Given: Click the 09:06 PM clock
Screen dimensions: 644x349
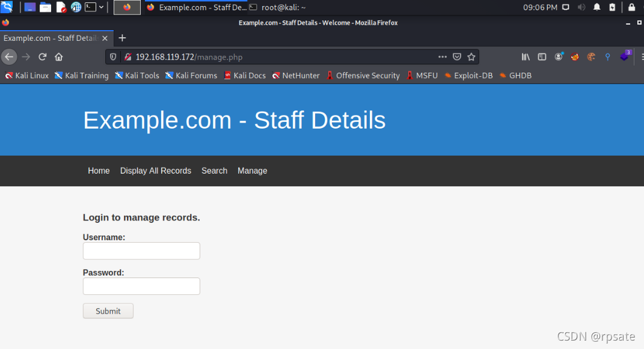Looking at the screenshot, I should tap(540, 7).
